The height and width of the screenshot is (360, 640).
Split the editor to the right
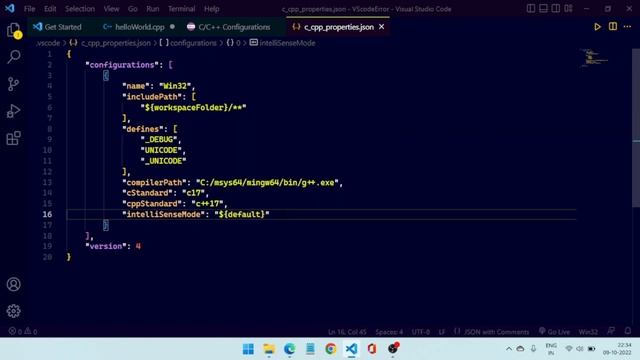pyautogui.click(x=613, y=27)
